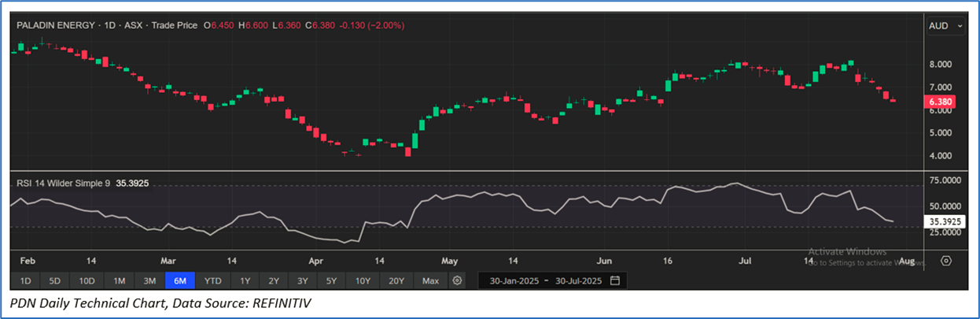Switch to the 10D range
This screenshot has width=980, height=319.
(87, 280)
